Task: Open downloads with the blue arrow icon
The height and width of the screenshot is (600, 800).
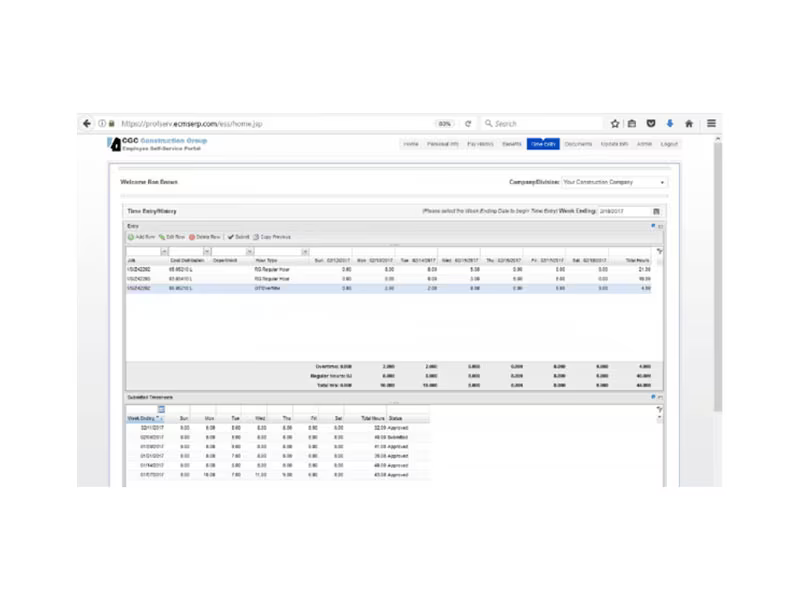Action: point(670,123)
